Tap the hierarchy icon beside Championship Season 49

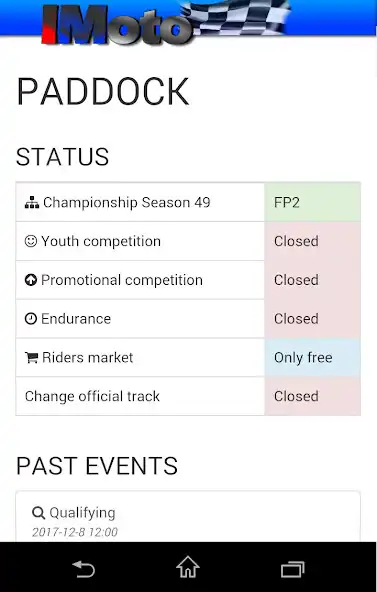[x=32, y=203]
